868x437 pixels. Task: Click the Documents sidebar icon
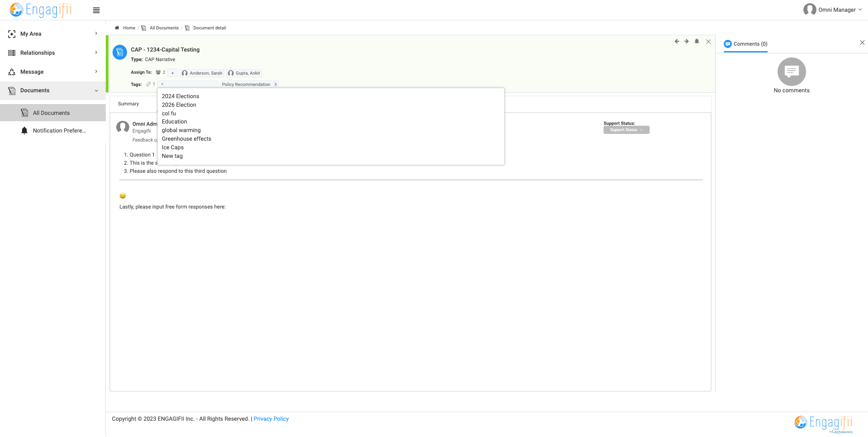click(x=12, y=90)
